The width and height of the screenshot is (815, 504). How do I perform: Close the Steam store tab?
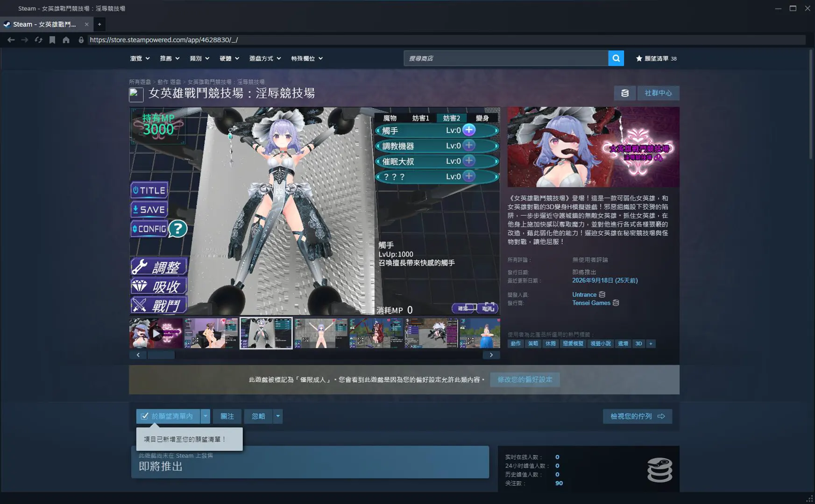pos(86,24)
